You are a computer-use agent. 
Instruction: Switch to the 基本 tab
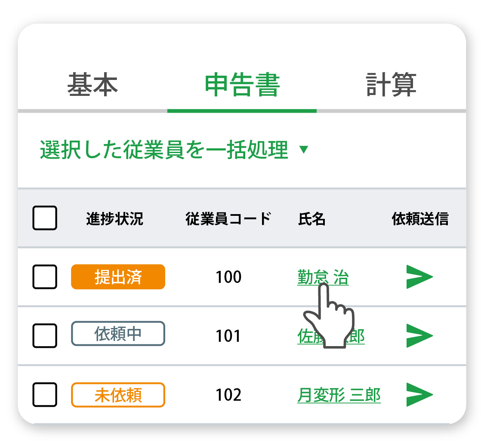click(93, 85)
